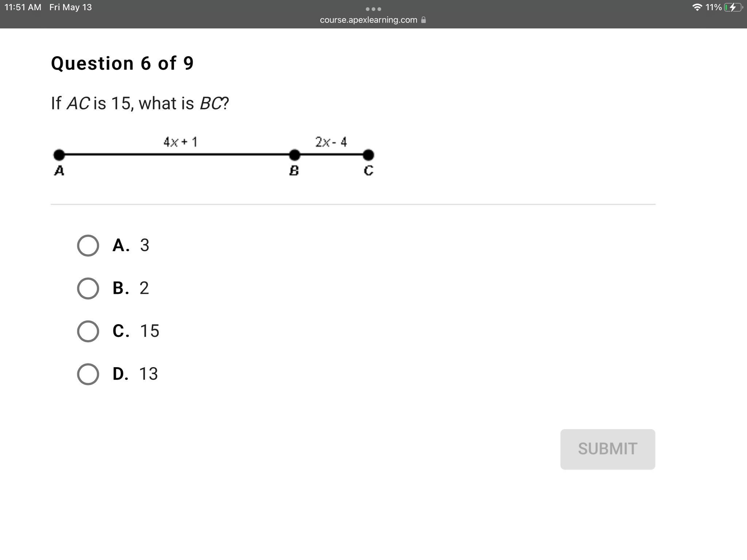Choose radio button for answer B
Screen dimensions: 747x560
(88, 288)
